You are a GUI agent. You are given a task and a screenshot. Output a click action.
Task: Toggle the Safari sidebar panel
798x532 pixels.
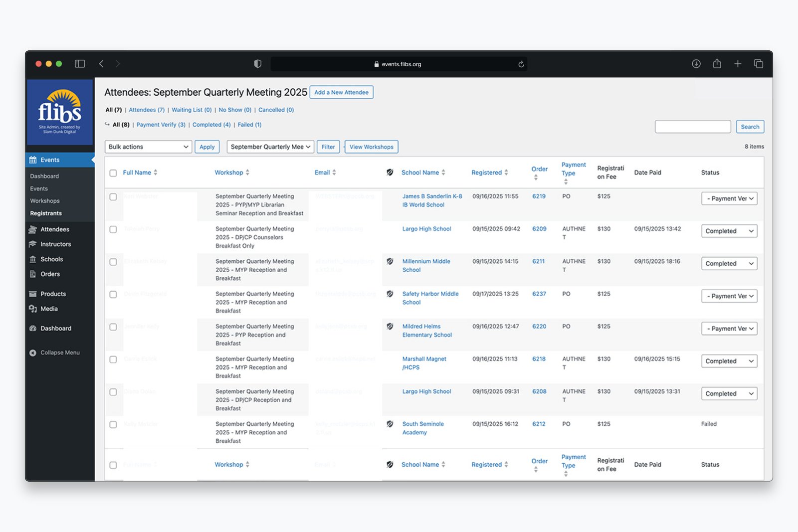click(x=80, y=64)
